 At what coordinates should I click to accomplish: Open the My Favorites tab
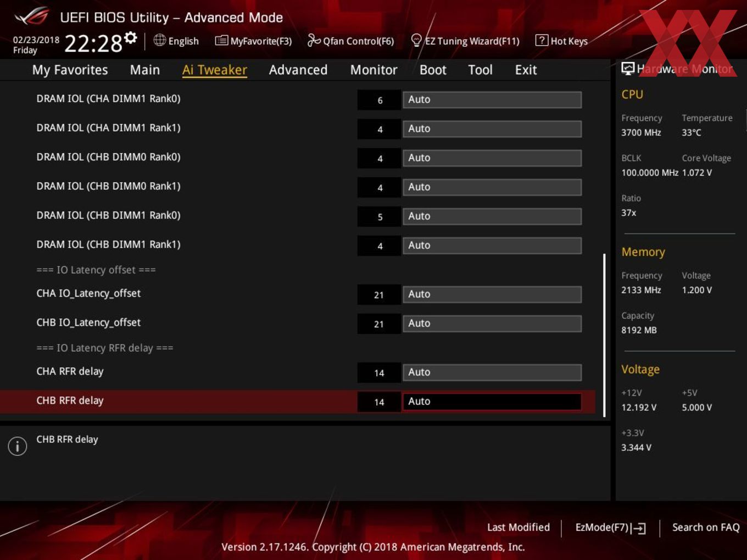tap(70, 70)
